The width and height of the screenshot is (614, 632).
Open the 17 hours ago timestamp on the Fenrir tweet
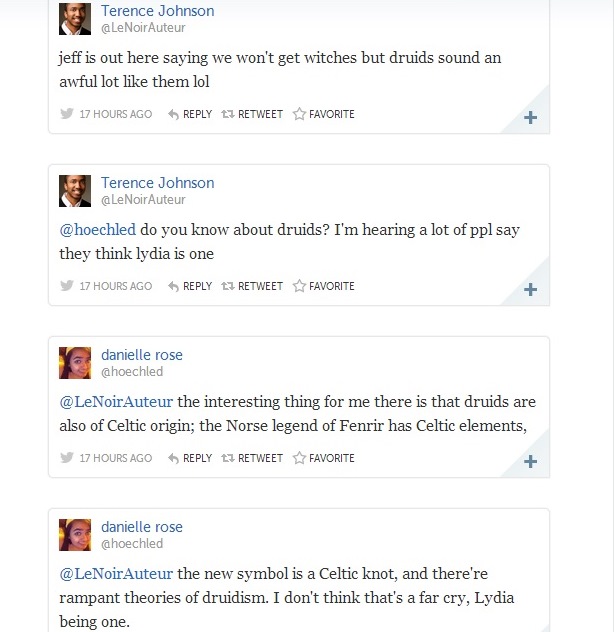pos(115,458)
